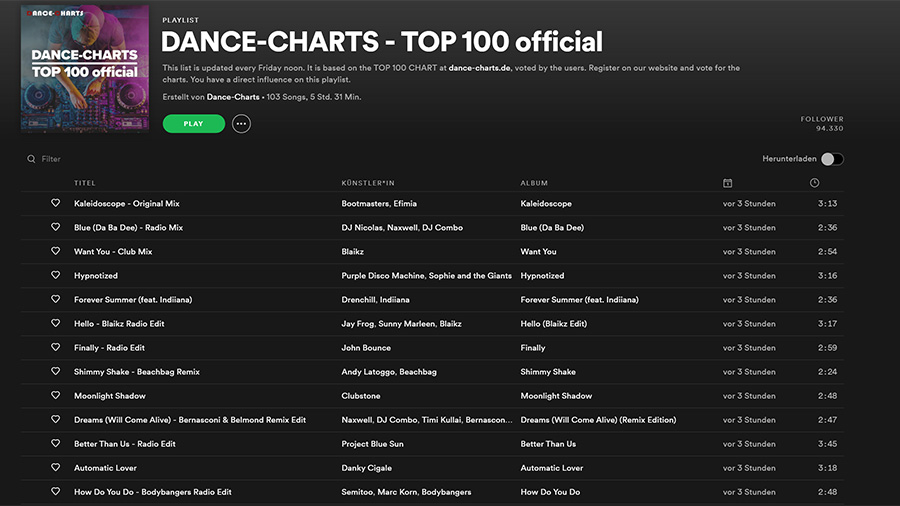Viewport: 900px width, 506px height.
Task: Open Dreams (Will Come Alive) (Remix Edition) album
Action: tap(598, 420)
